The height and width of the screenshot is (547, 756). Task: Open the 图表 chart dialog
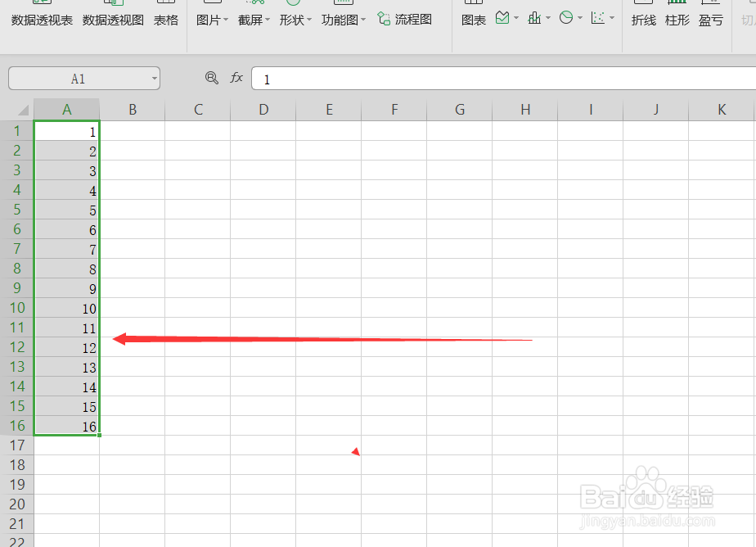[474, 20]
